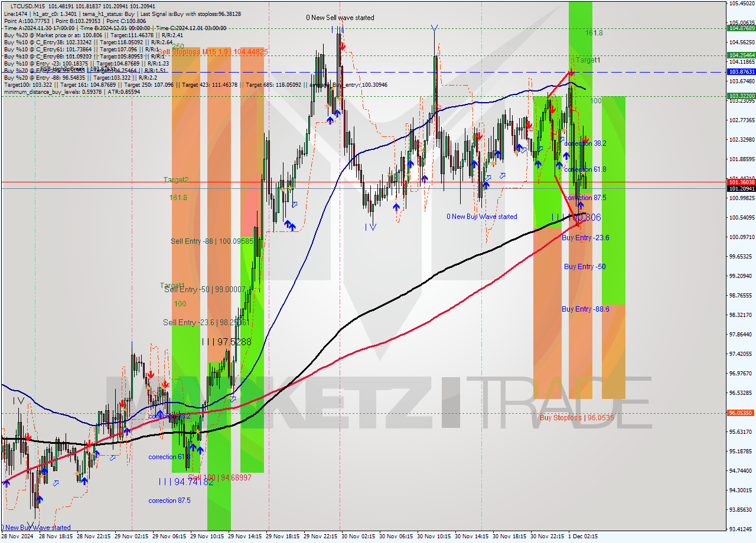Select the '29 Nov 22:15' time axis label
This screenshot has height=543, width=756.
(321, 537)
